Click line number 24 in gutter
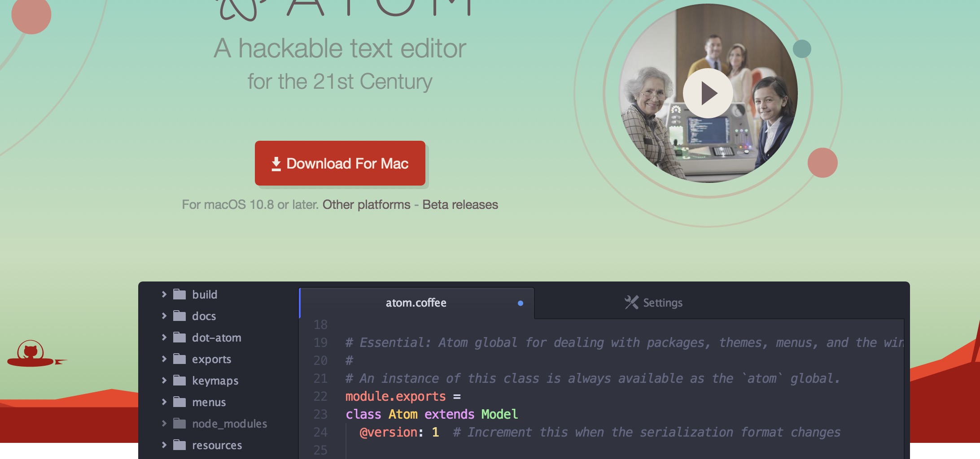The width and height of the screenshot is (980, 459). coord(320,433)
